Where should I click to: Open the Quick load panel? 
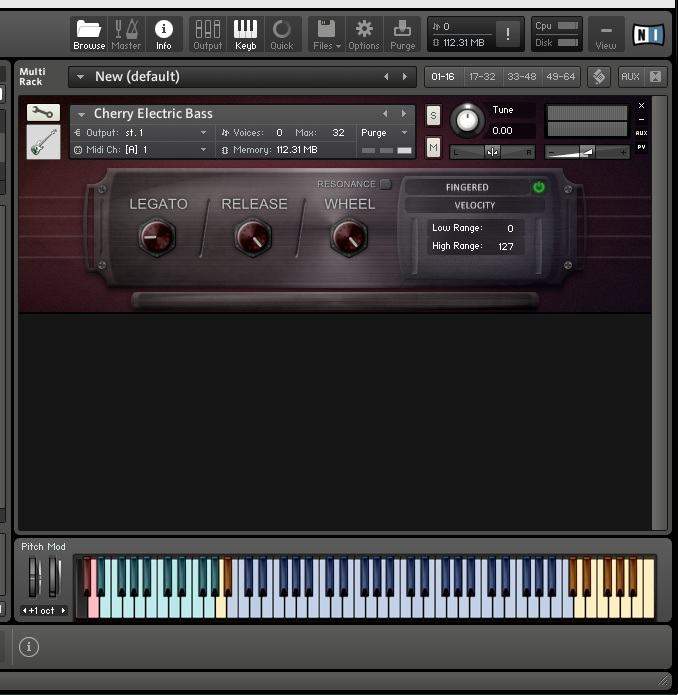pos(282,34)
